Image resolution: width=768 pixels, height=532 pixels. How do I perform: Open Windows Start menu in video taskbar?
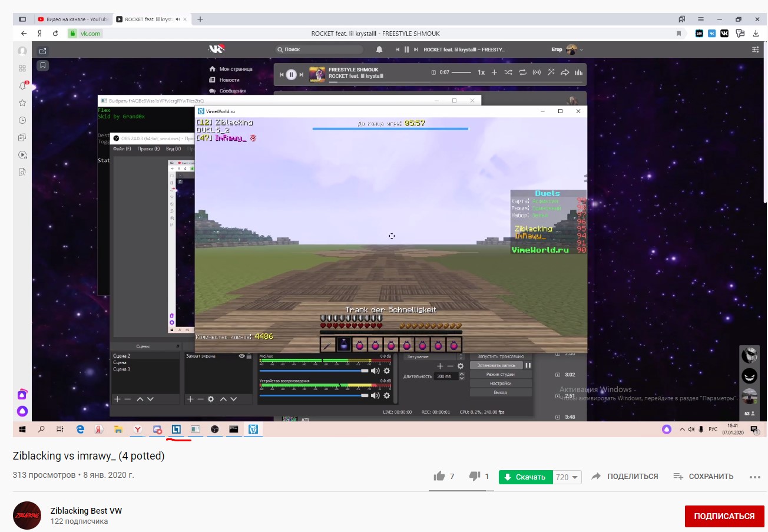(22, 429)
